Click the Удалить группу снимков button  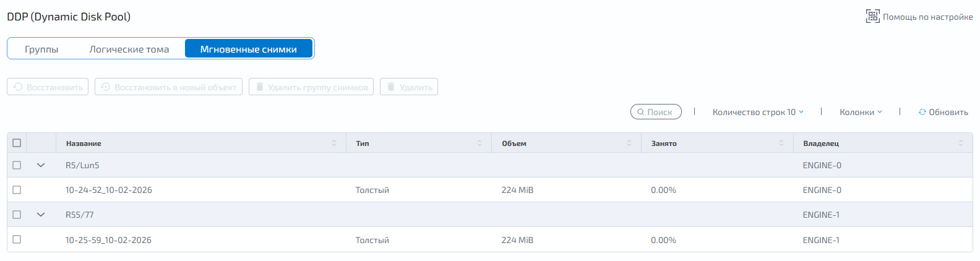[311, 87]
